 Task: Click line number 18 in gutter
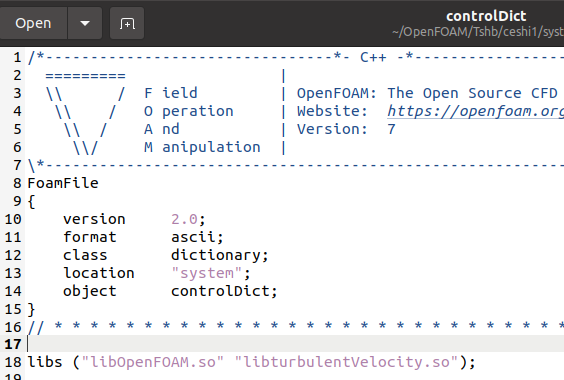click(13, 362)
